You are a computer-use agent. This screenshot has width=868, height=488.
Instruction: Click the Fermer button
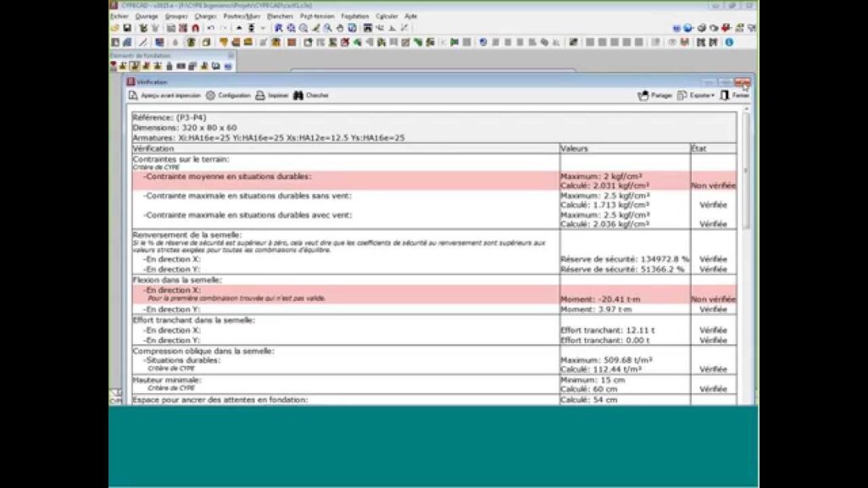click(735, 96)
